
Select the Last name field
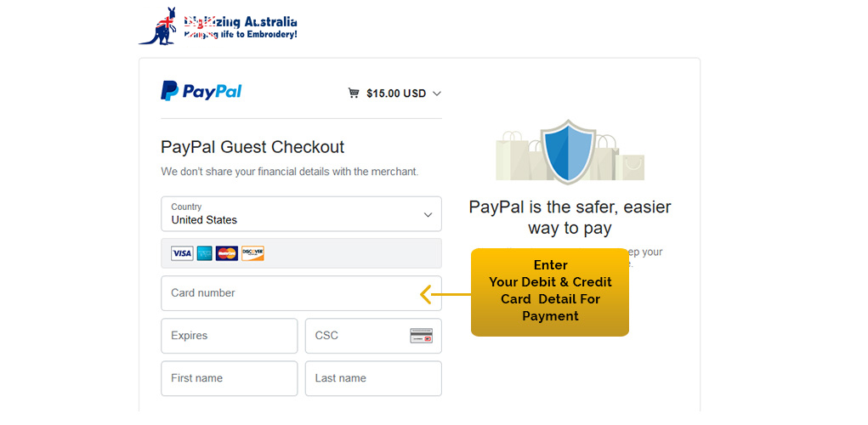tap(373, 378)
